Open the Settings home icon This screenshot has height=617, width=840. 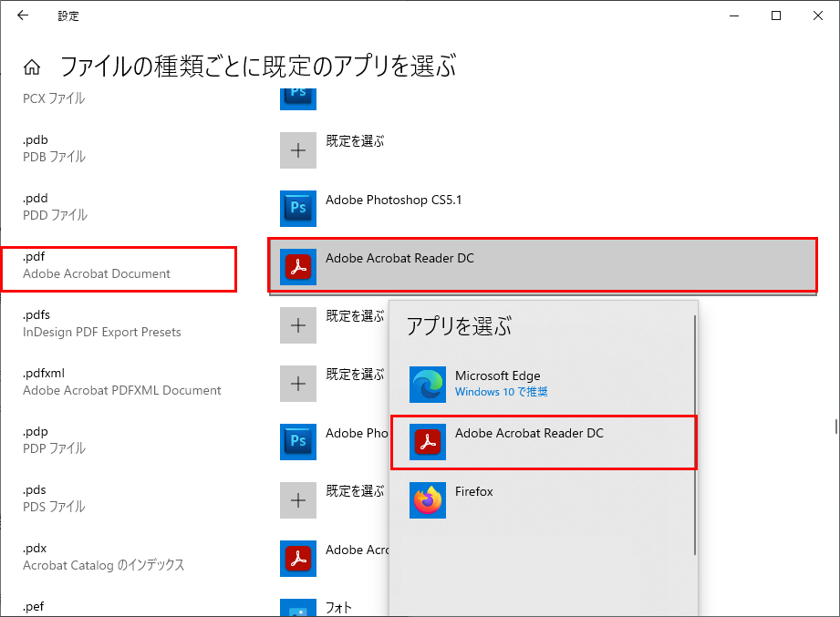(x=32, y=67)
